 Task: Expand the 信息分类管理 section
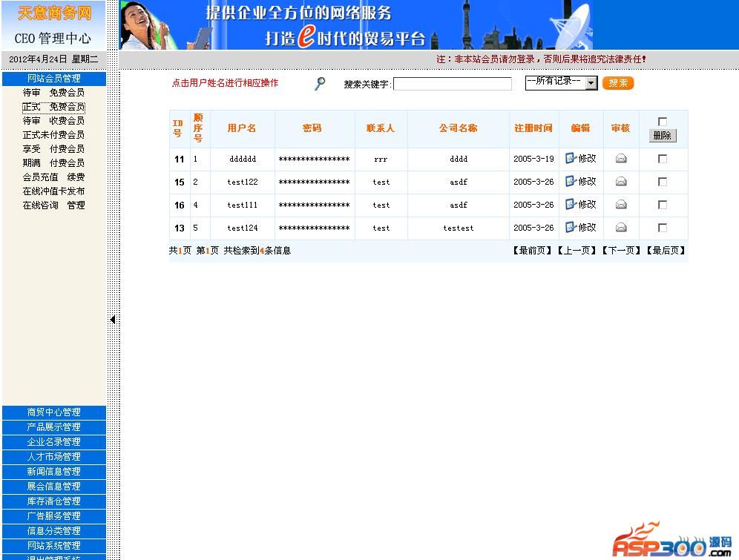click(53, 531)
